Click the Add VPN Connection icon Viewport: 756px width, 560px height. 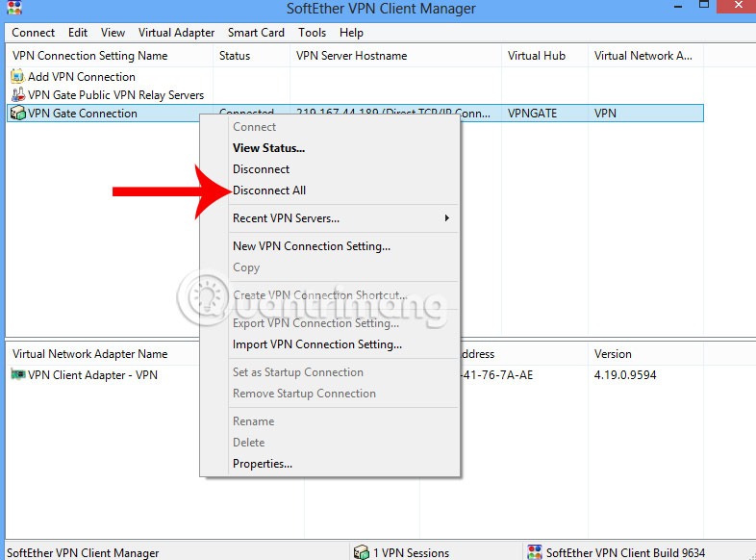click(17, 76)
